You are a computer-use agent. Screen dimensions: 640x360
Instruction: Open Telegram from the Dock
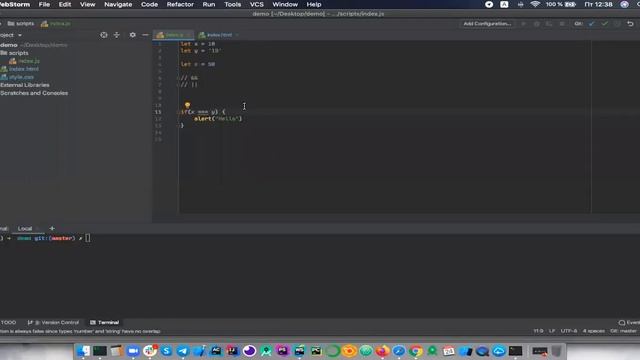(183, 351)
